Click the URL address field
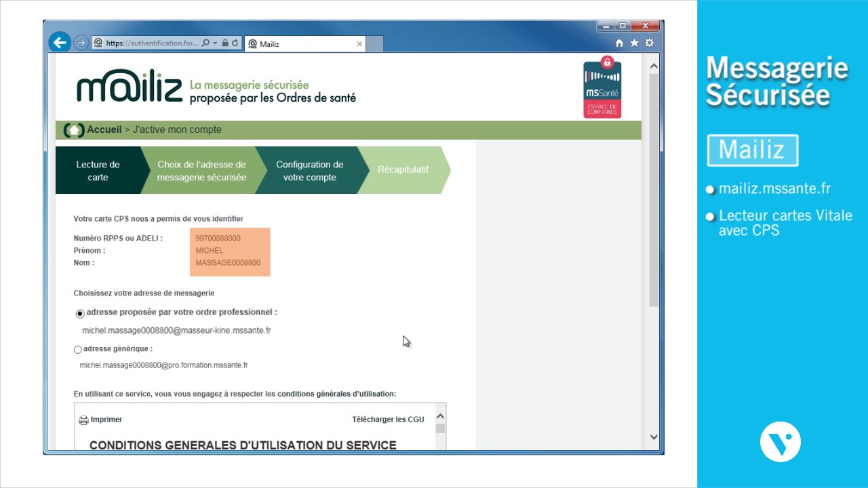868x488 pixels. 153,43
